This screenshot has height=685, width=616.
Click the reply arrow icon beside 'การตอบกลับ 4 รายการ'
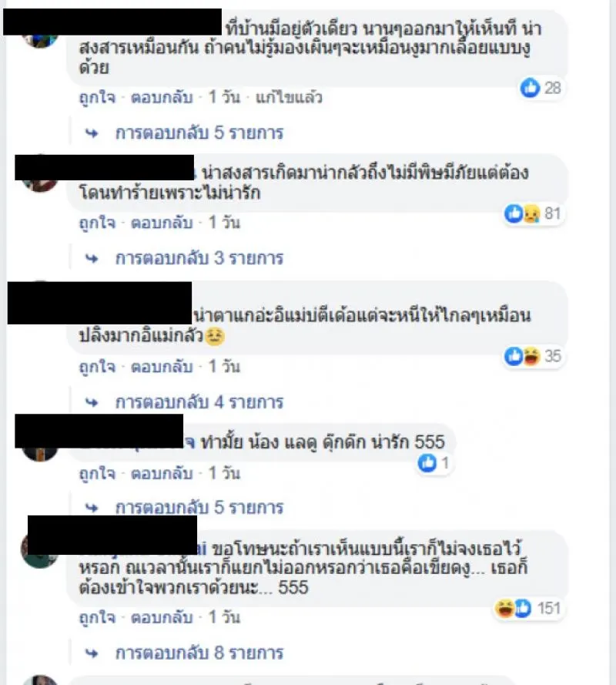coord(92,402)
